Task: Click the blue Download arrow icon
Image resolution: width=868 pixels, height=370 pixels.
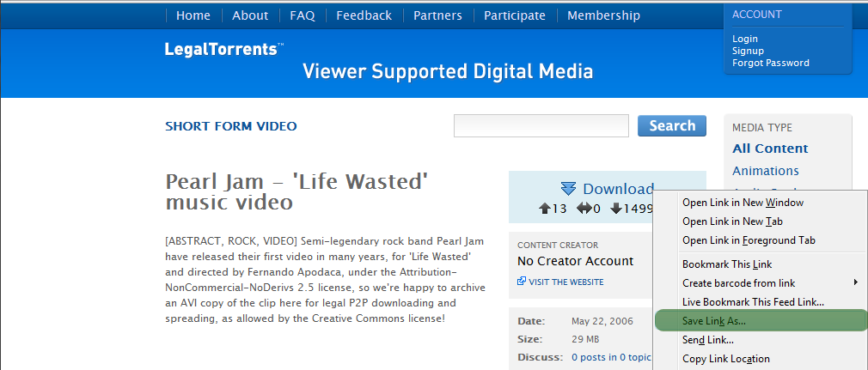Action: [x=568, y=189]
